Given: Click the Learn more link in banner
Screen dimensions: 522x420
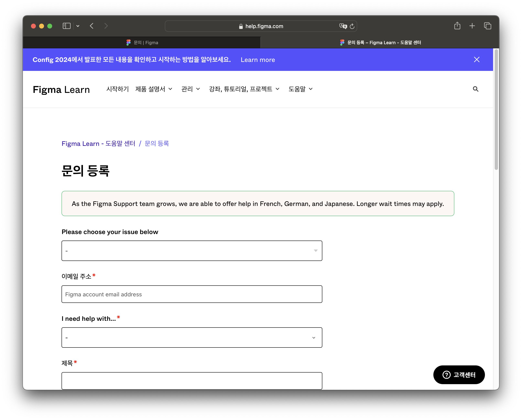Looking at the screenshot, I should point(258,60).
